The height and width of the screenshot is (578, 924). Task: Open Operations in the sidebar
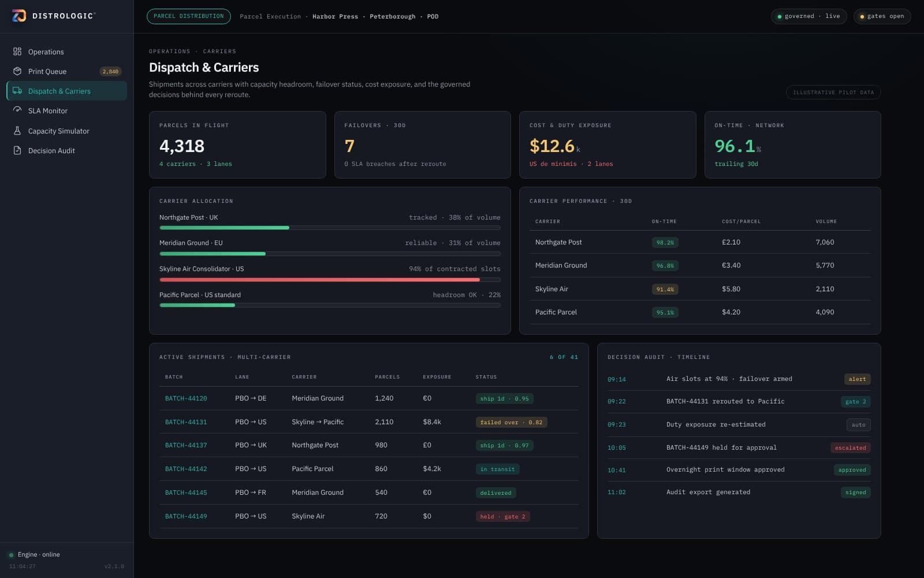(66, 51)
